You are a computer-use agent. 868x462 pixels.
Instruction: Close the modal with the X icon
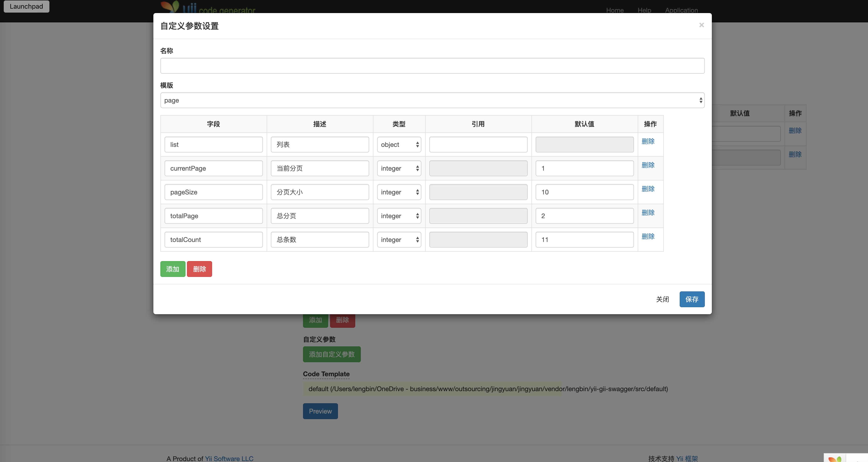pos(701,25)
